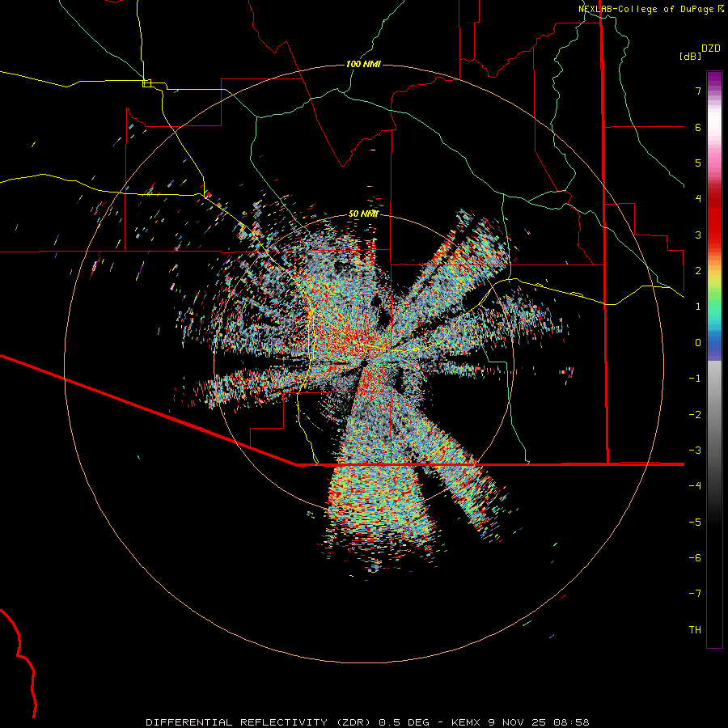This screenshot has height=728, width=728.
Task: Click the NEXLAB-College of DuPage watermark text
Action: coord(651,9)
